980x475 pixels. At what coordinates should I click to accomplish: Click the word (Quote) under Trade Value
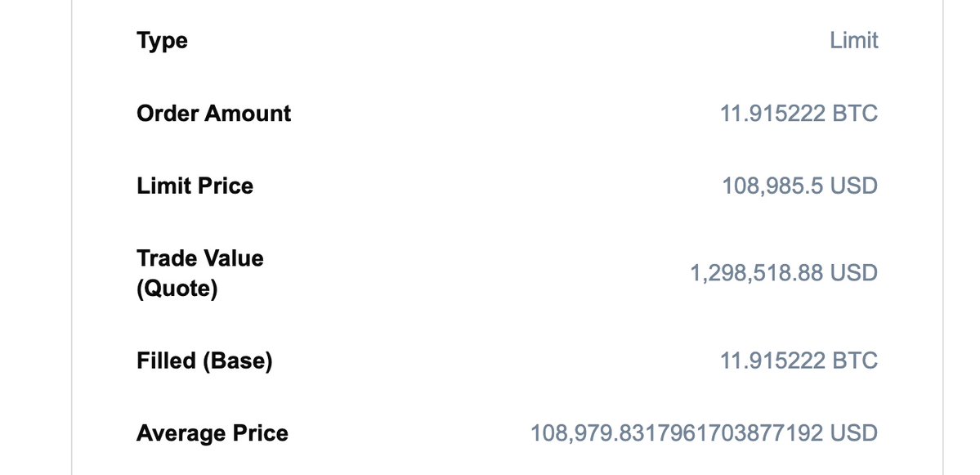pyautogui.click(x=177, y=289)
